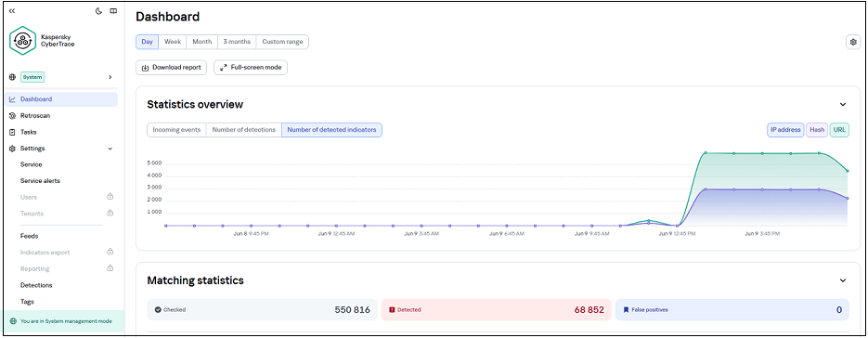The width and height of the screenshot is (868, 338).
Task: Click the globe icon beside System
Action: tap(12, 77)
